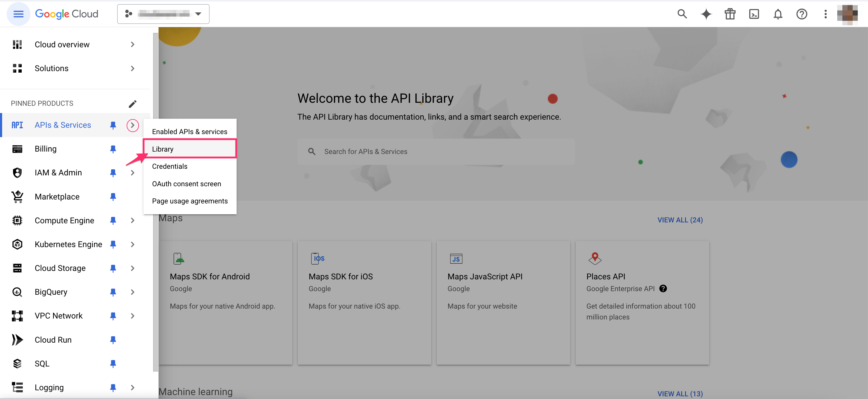868x399 pixels.
Task: Open the Help menu
Action: [x=802, y=14]
